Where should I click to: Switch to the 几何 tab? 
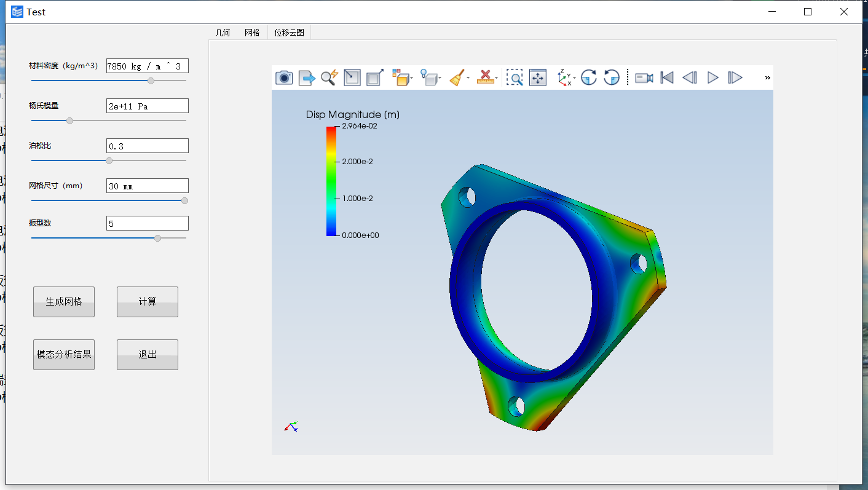223,33
